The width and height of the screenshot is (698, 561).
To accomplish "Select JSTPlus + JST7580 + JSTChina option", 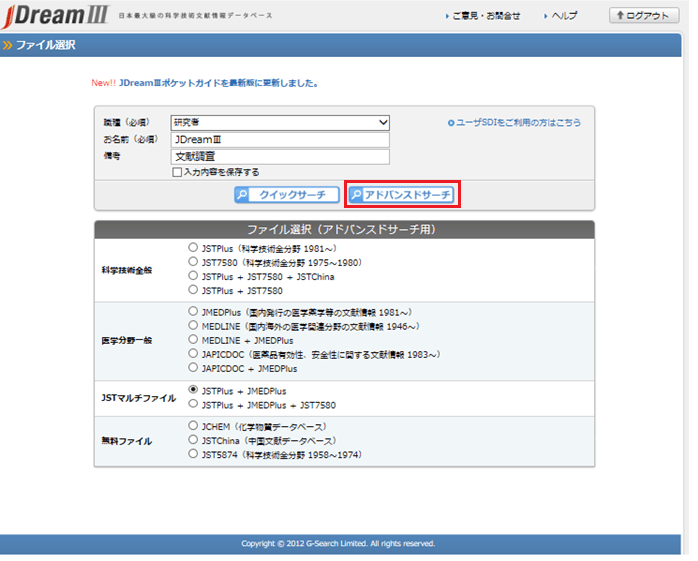I will [x=195, y=278].
